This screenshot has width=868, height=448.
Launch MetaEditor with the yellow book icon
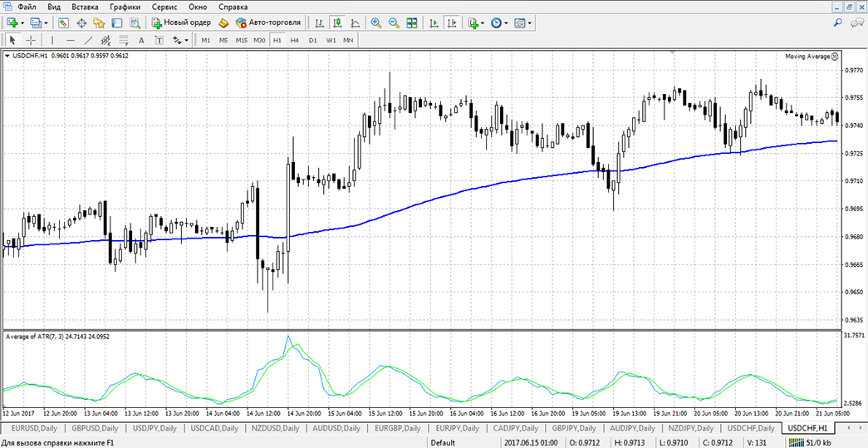223,22
